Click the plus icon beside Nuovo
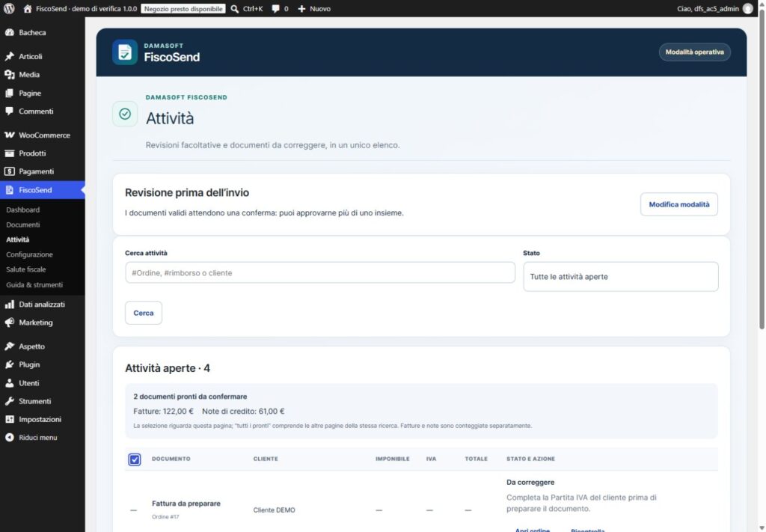766x532 pixels. point(301,9)
